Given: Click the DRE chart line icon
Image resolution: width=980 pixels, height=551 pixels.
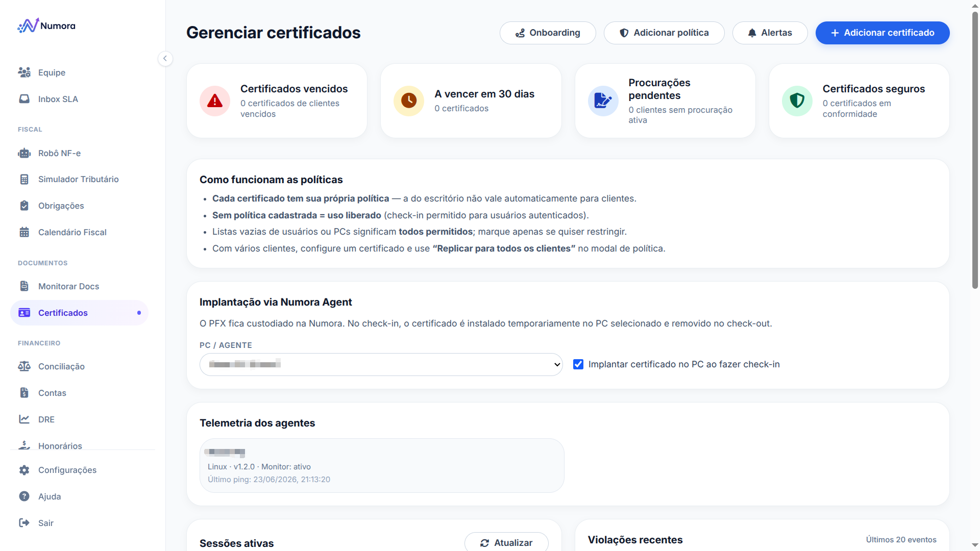Looking at the screenshot, I should tap(24, 419).
